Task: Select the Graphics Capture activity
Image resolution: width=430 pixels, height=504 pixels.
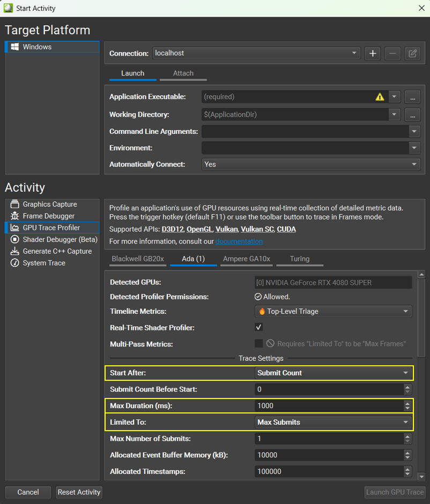Action: (49, 204)
